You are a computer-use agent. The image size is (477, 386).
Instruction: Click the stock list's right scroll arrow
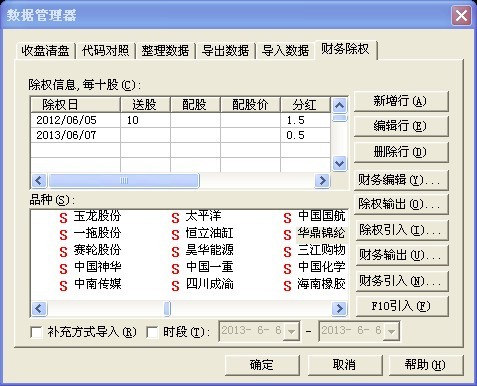tap(339, 308)
